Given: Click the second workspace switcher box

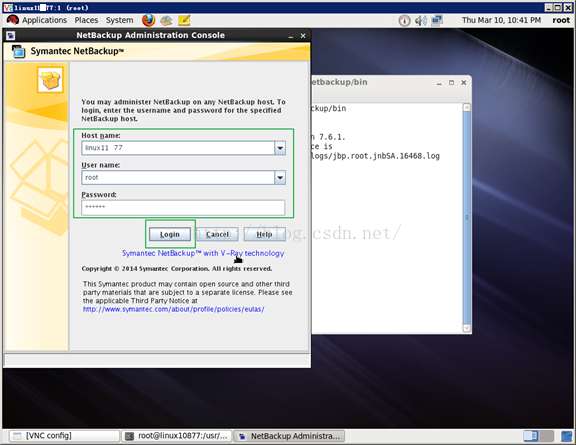Looking at the screenshot, I should click(546, 436).
